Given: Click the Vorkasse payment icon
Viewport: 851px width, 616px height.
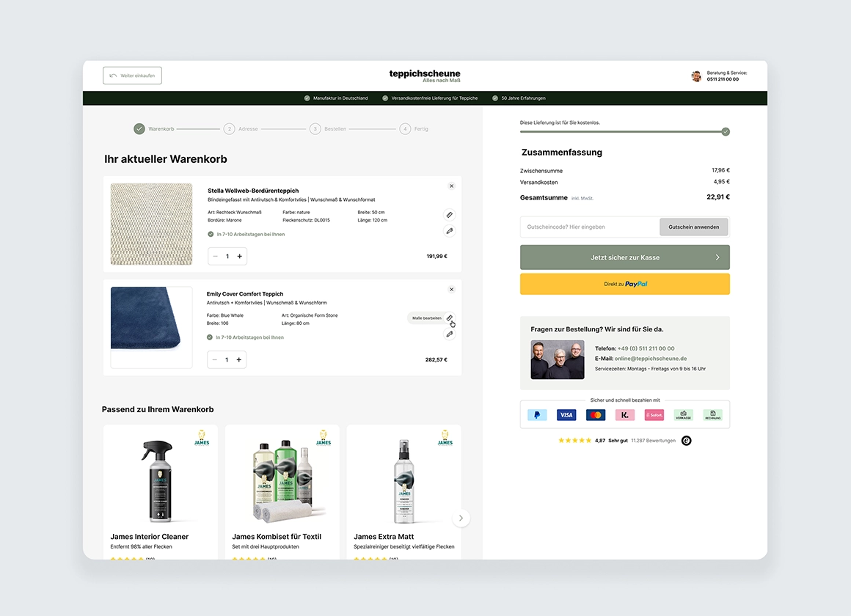Looking at the screenshot, I should point(683,414).
